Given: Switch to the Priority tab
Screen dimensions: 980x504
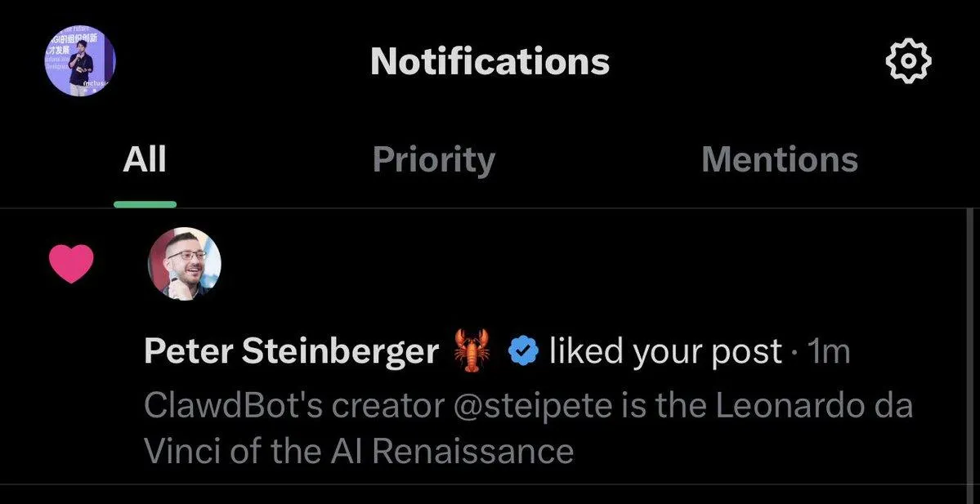Looking at the screenshot, I should 433,160.
